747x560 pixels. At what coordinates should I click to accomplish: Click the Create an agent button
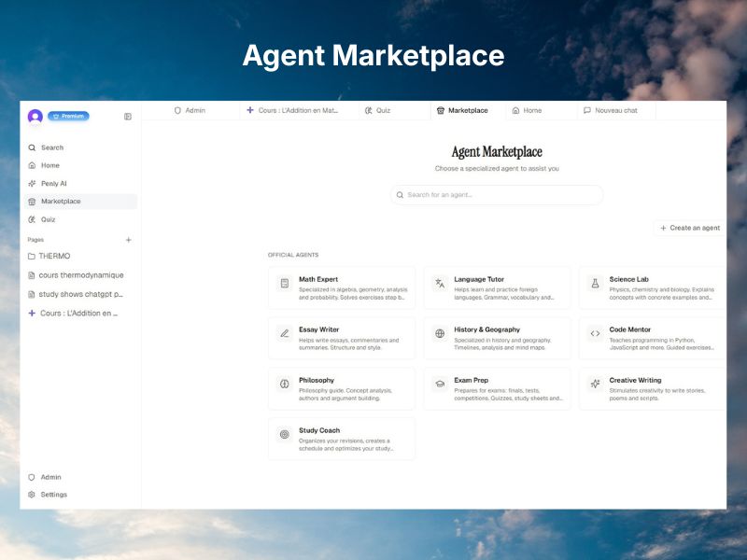[689, 228]
